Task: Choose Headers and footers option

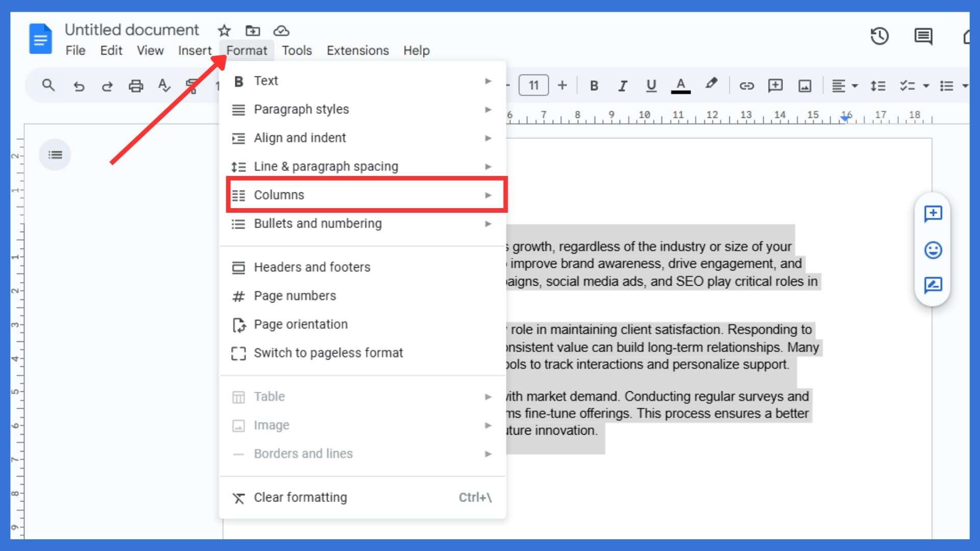Action: (362, 267)
